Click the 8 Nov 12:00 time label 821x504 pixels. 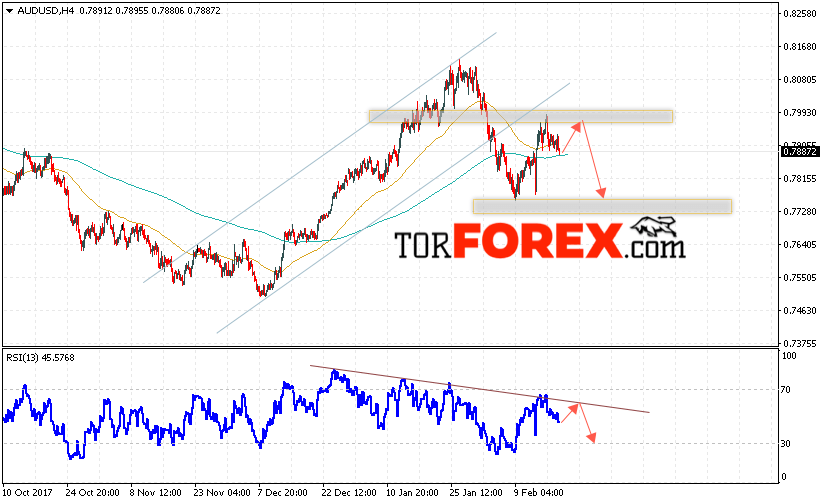tap(156, 492)
